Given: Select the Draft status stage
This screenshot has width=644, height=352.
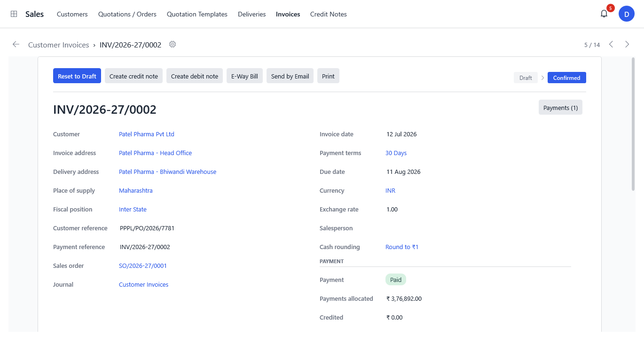Looking at the screenshot, I should click(526, 78).
